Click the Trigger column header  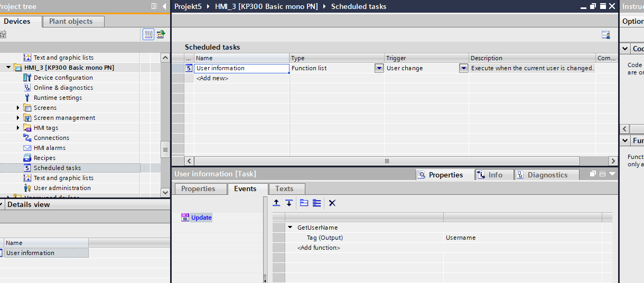(x=426, y=58)
